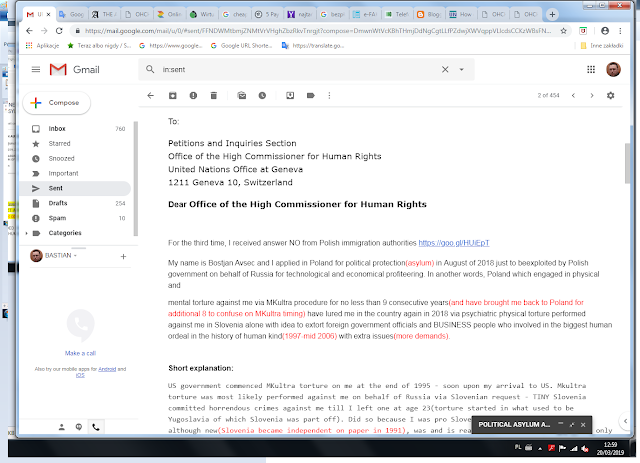The image size is (640, 463).
Task: Click the Move to icon
Action: [x=290, y=96]
